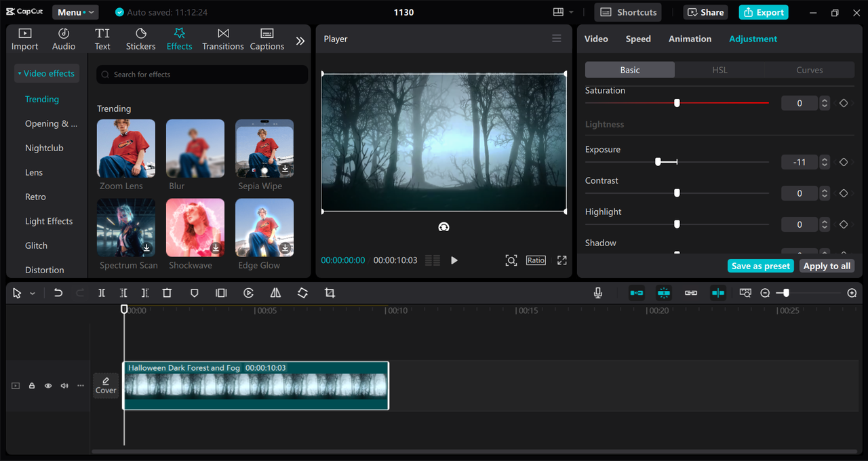
Task: Expand more media tabs with double chevron
Action: (x=300, y=41)
